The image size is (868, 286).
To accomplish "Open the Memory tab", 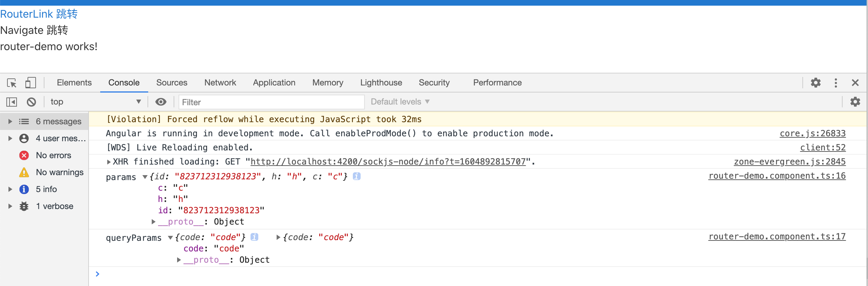I will [x=328, y=83].
